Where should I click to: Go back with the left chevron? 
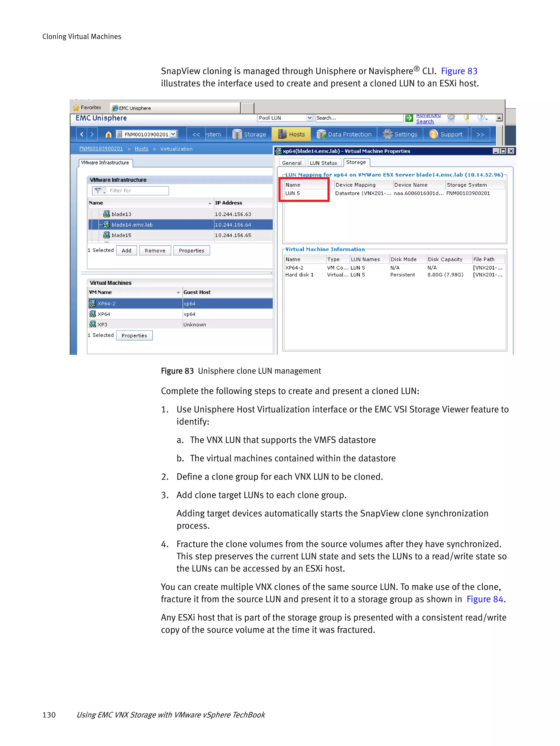pyautogui.click(x=82, y=134)
